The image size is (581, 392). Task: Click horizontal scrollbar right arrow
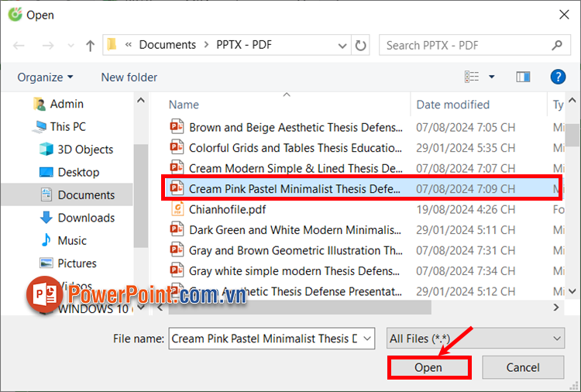555,307
